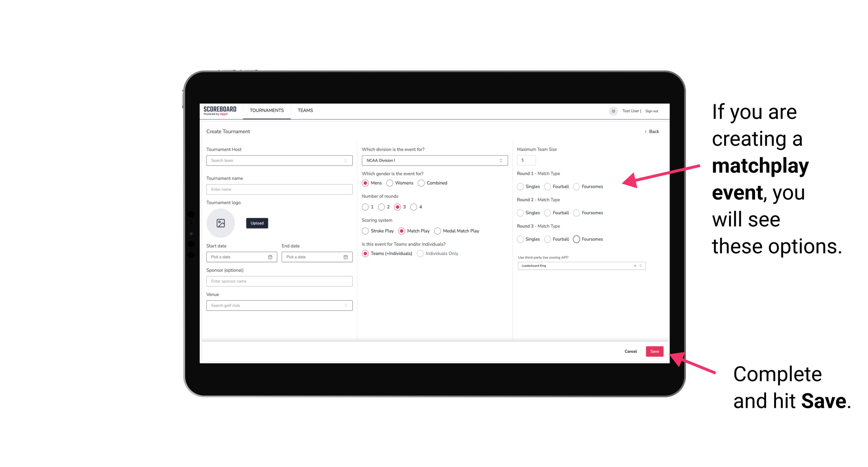Click the Scoreboard logo icon
Viewport: 868px width, 467px height.
pyautogui.click(x=220, y=110)
